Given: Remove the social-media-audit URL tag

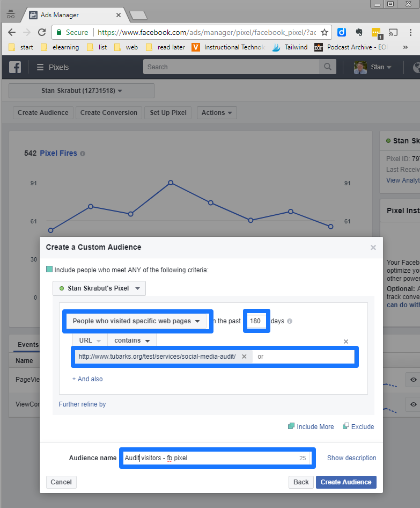Looking at the screenshot, I should pos(244,357).
